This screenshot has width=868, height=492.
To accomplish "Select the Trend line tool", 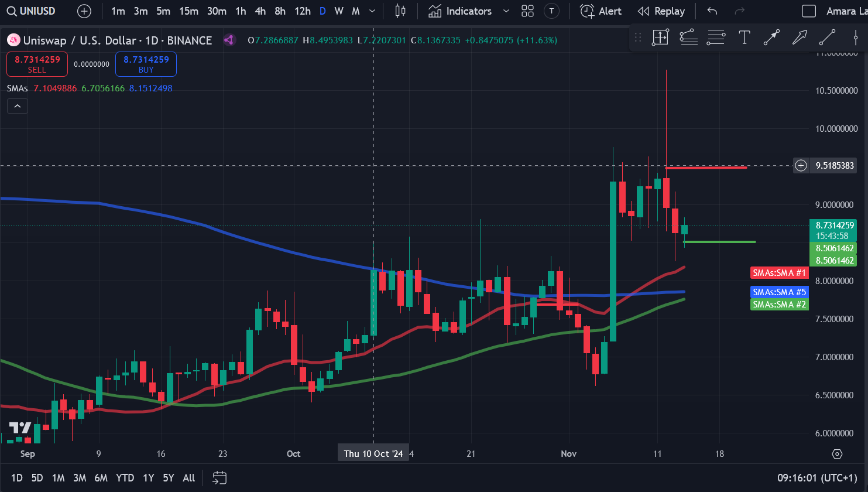I will (827, 37).
